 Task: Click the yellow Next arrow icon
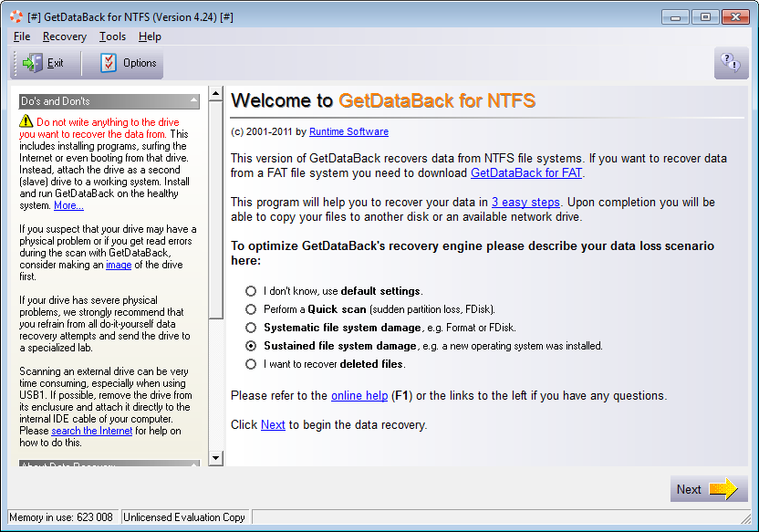click(723, 489)
